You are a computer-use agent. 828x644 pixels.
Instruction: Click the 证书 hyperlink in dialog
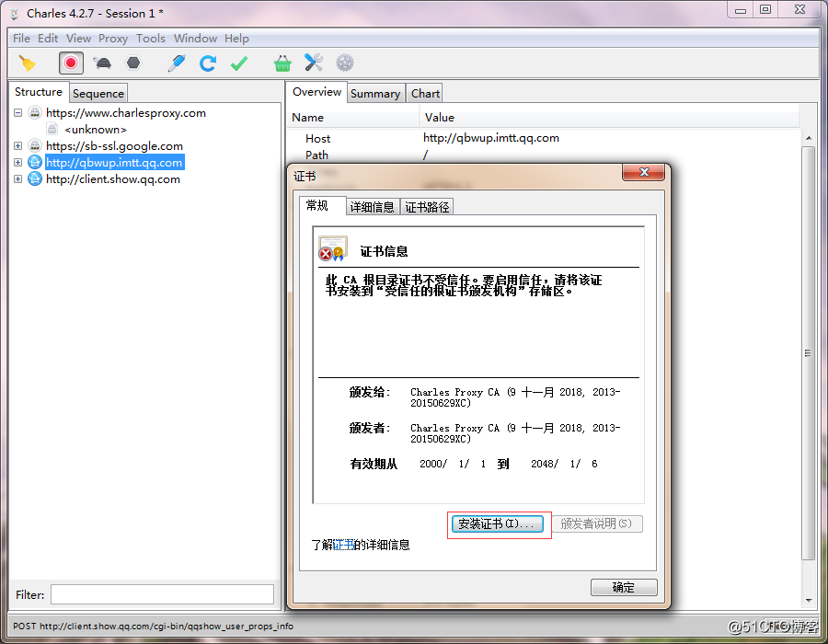pyautogui.click(x=344, y=545)
